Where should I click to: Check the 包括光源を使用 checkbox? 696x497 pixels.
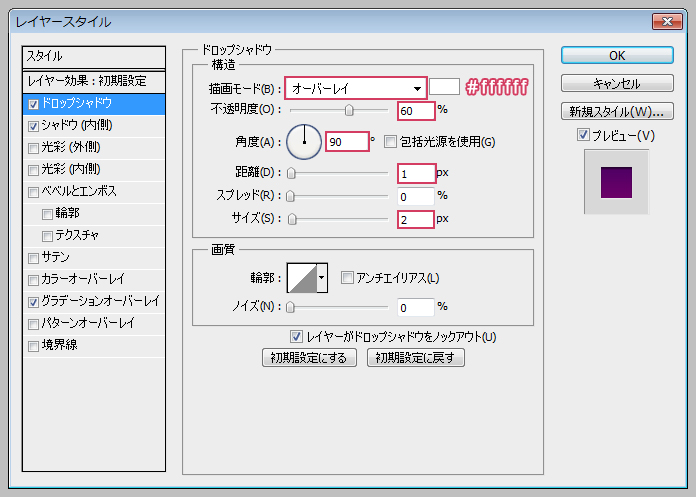[390, 142]
